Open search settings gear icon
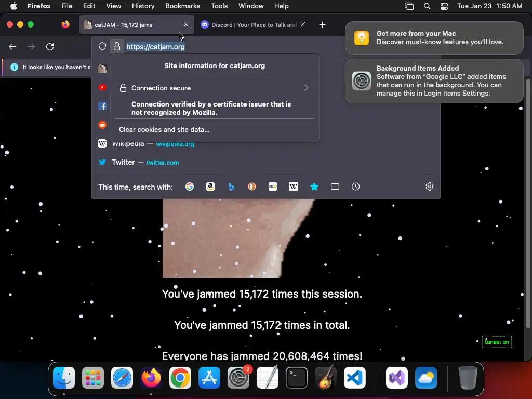 430,187
